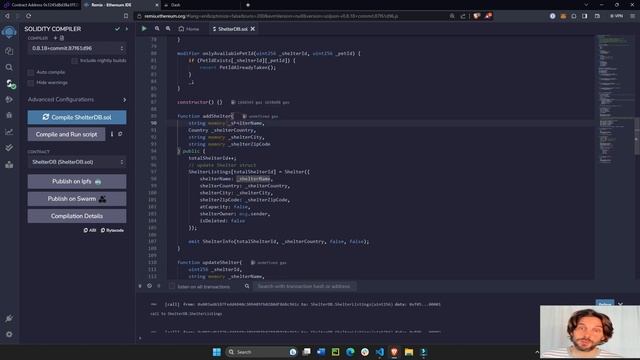
Task: Toggle listen on all transactions checkbox
Action: click(172, 286)
